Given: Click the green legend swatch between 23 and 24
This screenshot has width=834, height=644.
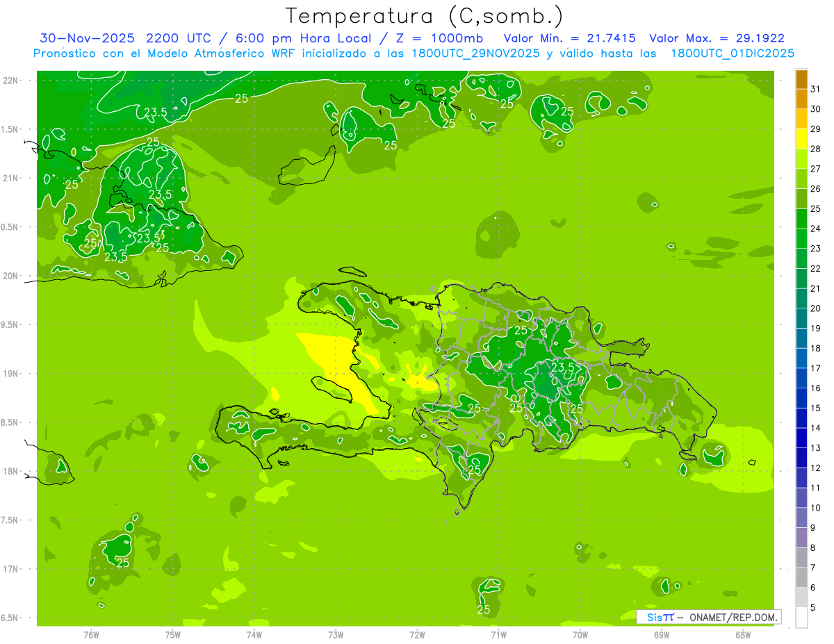Looking at the screenshot, I should tap(801, 239).
